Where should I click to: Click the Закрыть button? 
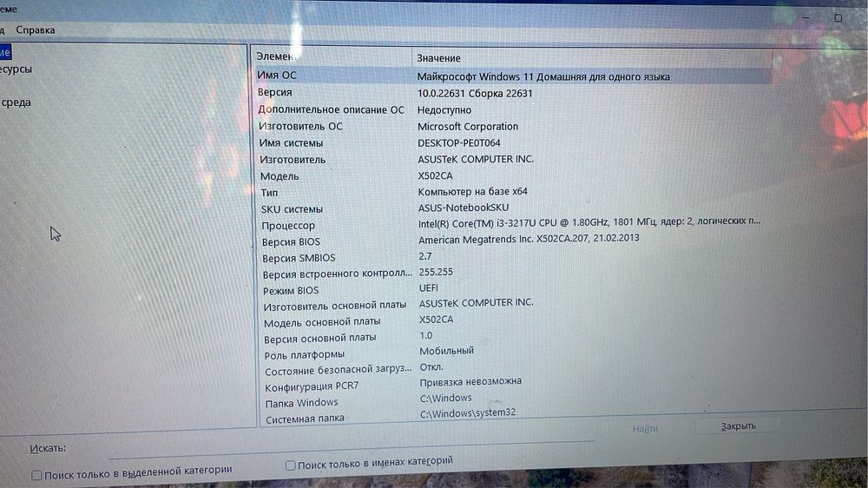pos(738,426)
